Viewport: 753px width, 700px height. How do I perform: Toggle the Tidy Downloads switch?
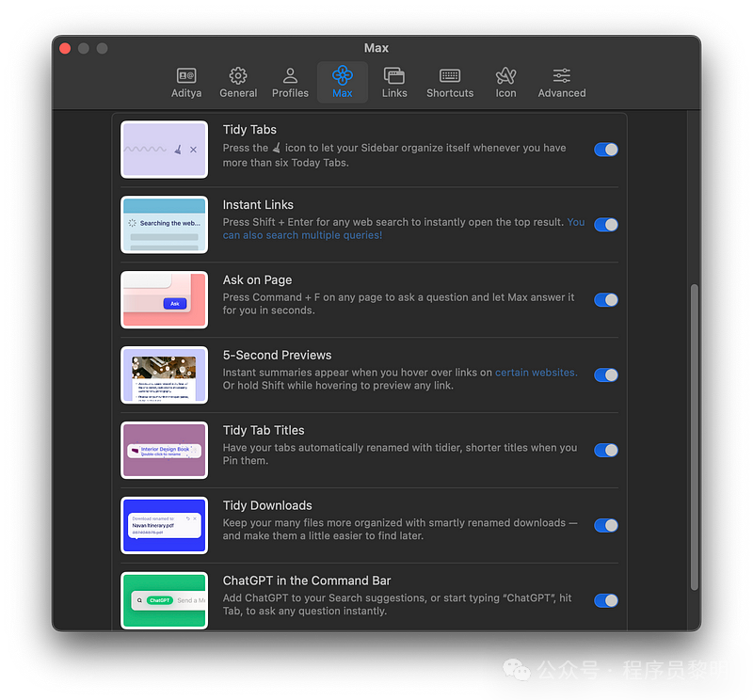pos(606,525)
